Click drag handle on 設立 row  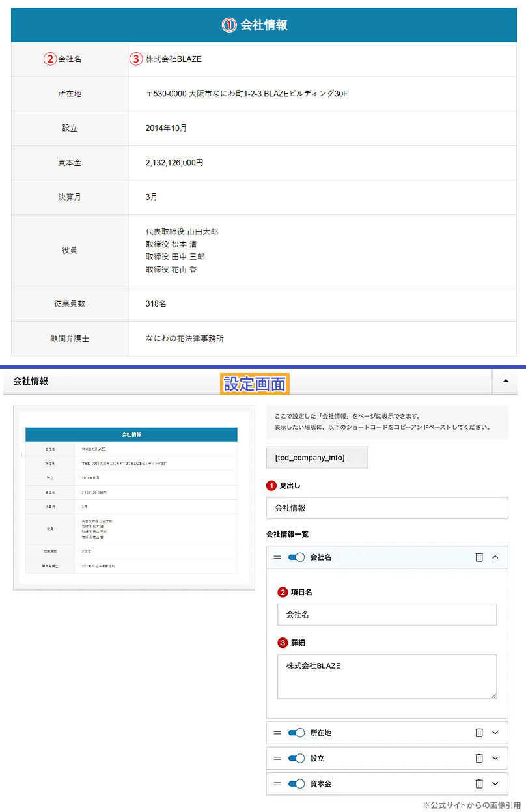pyautogui.click(x=277, y=758)
